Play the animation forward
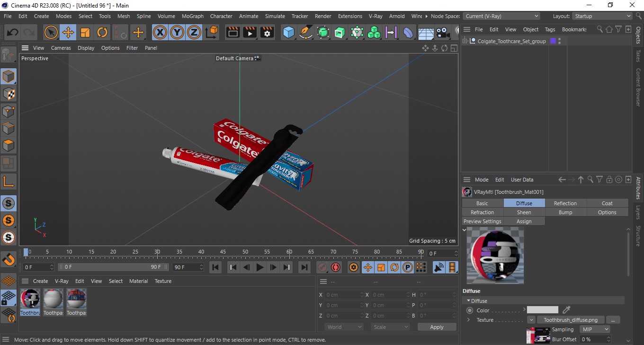The image size is (644, 345). (259, 267)
